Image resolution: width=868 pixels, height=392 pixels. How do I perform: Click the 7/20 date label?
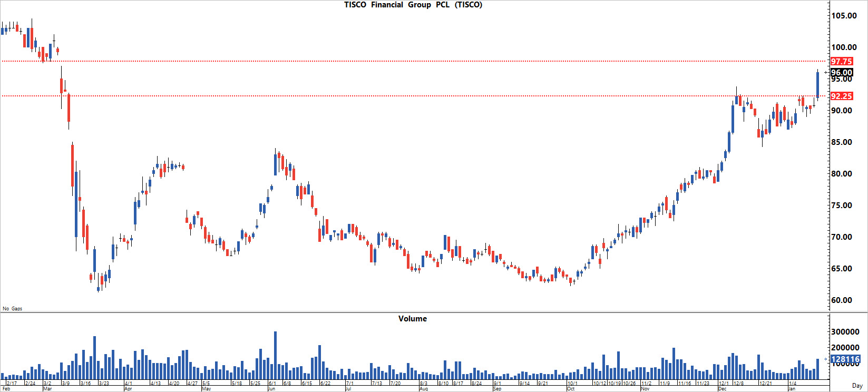pos(395,384)
